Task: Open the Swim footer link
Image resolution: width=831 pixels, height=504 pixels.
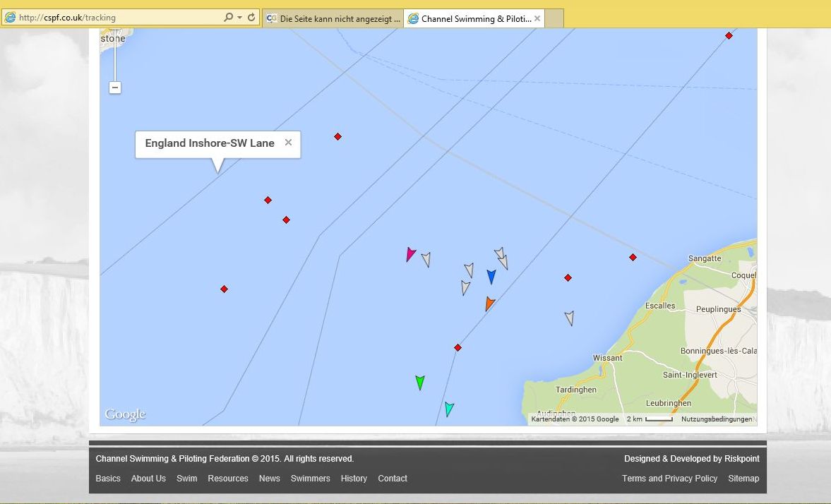Action: 186,478
